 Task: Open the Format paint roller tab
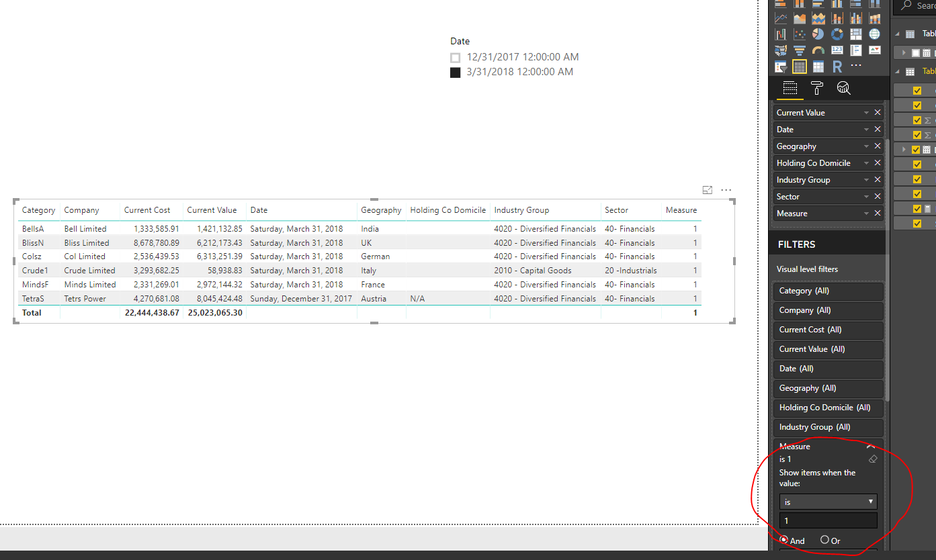[x=817, y=88]
